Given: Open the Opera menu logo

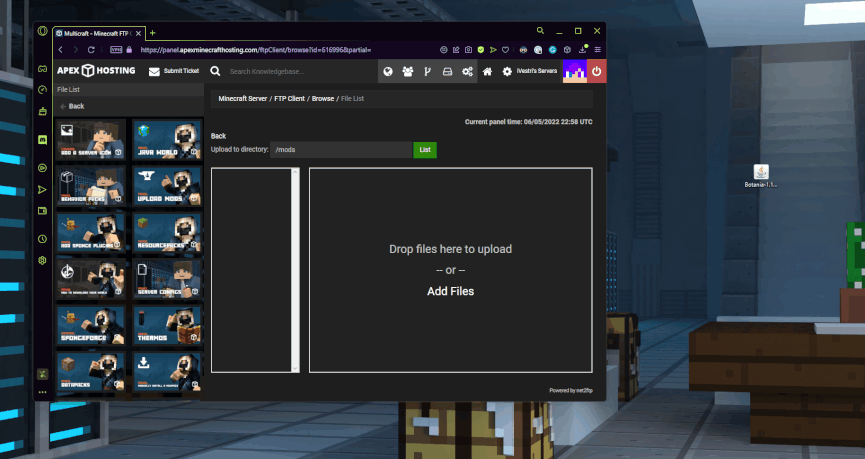Looking at the screenshot, I should point(42,31).
